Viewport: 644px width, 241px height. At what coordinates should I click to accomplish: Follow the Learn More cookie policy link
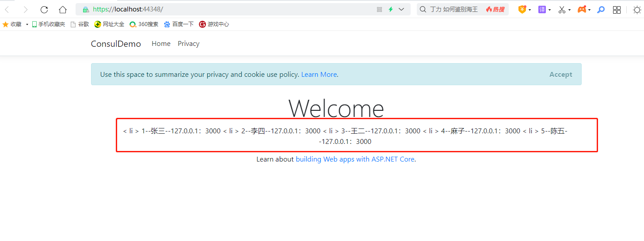[x=319, y=75]
